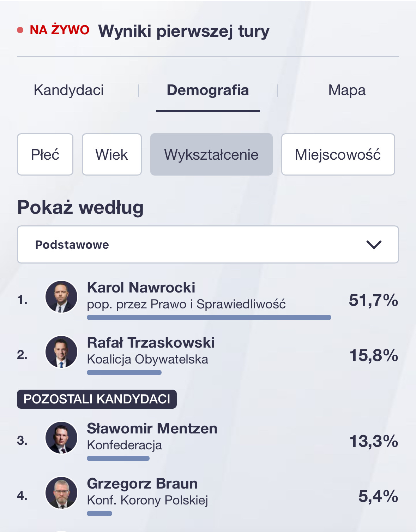This screenshot has height=532, width=416.
Task: Select the Wiek filter
Action: 111,154
